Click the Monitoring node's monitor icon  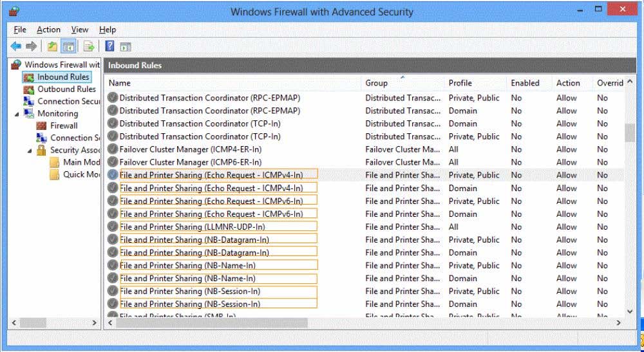click(29, 113)
